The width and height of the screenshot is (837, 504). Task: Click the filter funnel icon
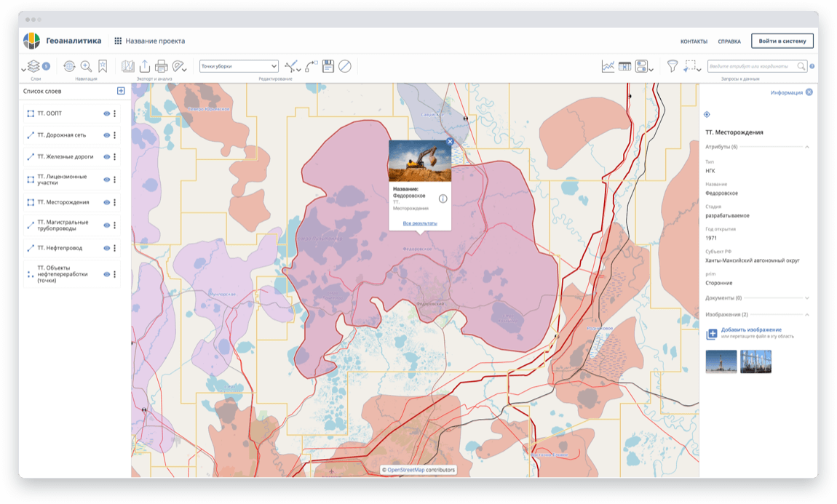point(673,66)
